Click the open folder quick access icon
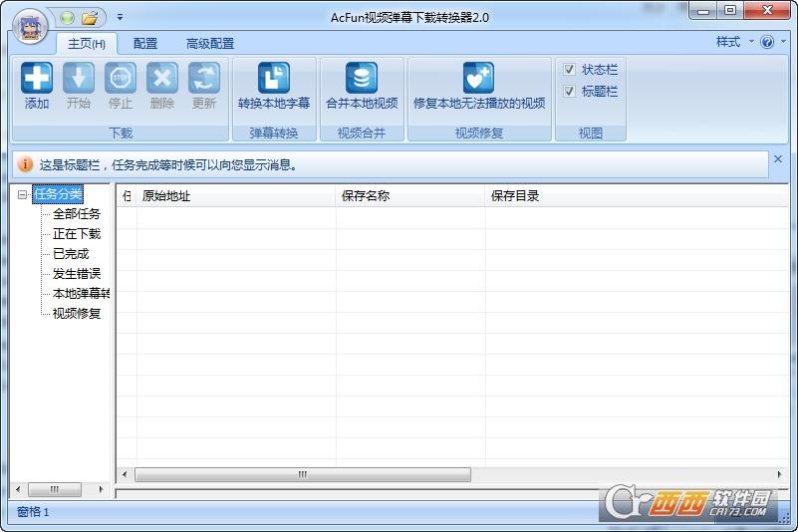Screen dimensions: 798x532 click(x=90, y=19)
